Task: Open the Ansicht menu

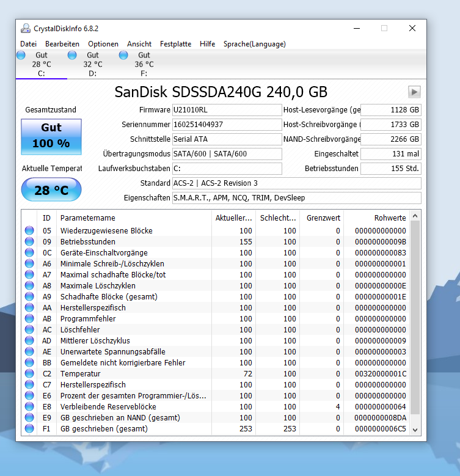Action: pos(139,44)
